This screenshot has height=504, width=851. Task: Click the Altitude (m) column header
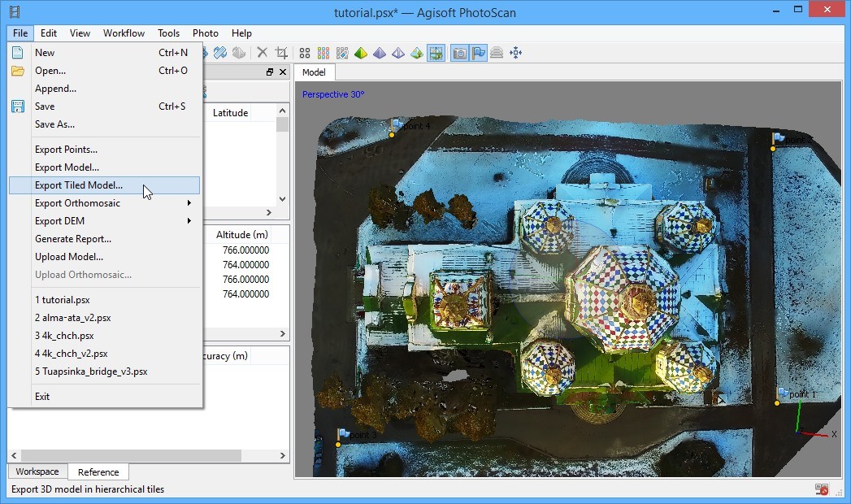coord(242,234)
